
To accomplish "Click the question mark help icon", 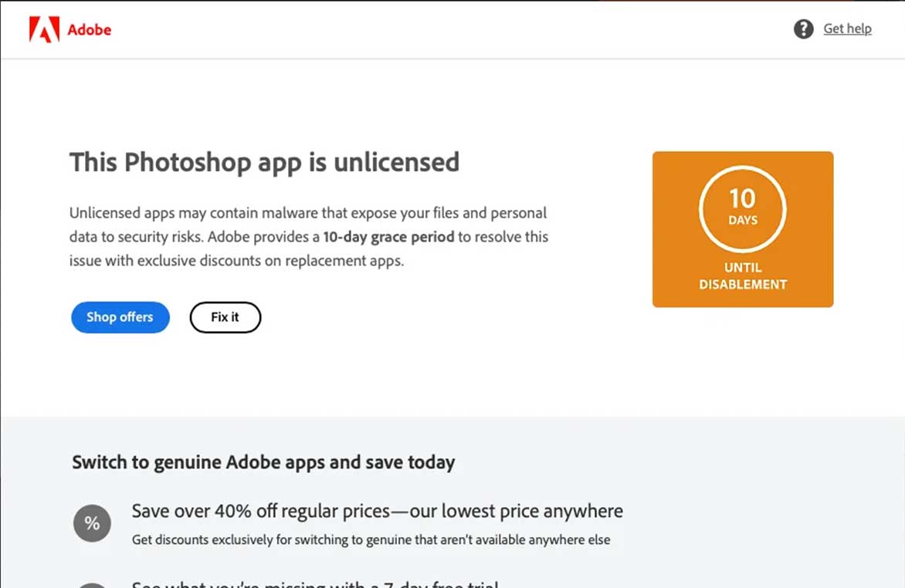I will coord(803,29).
